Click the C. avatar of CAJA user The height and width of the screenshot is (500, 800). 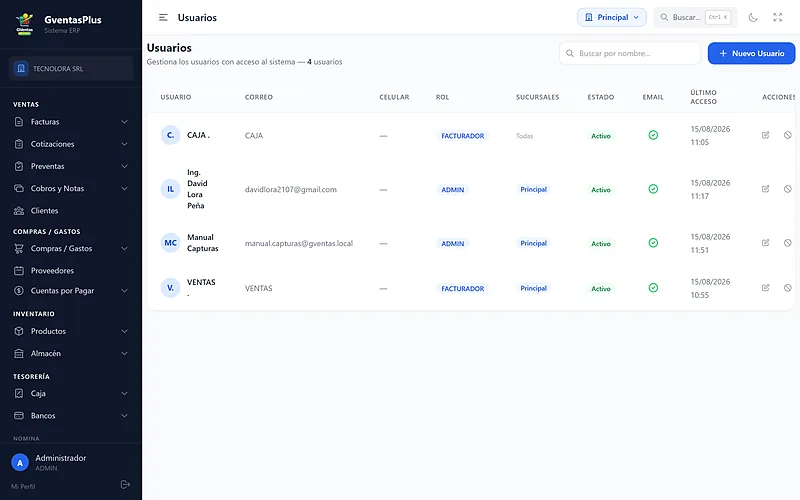click(x=170, y=135)
